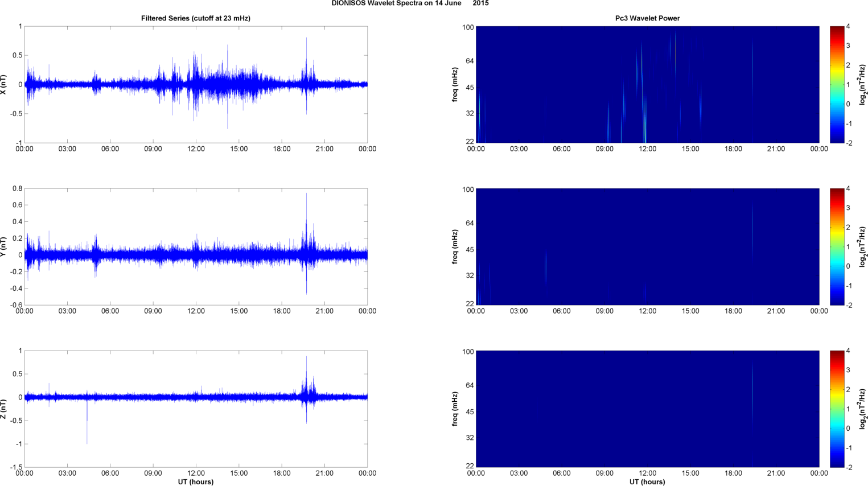Click the -0.6 tick on Y (nT) axis
The height and width of the screenshot is (486, 868).
coord(17,305)
